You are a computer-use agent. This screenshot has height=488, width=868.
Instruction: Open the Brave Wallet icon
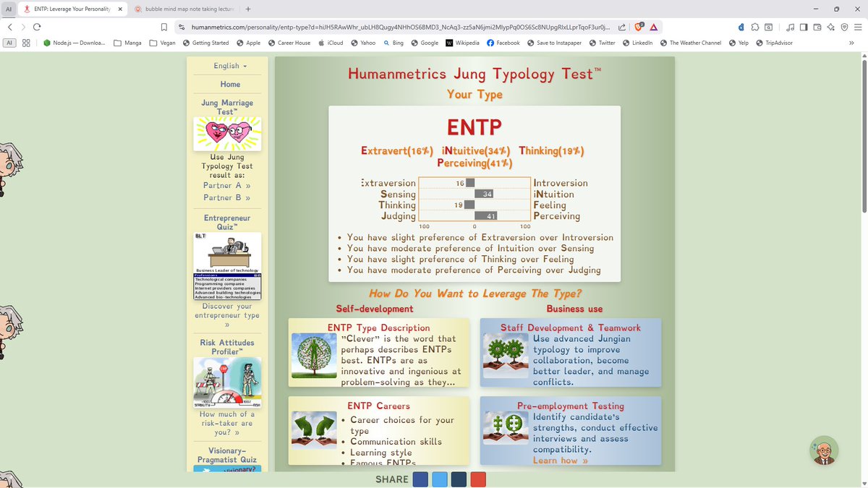817,27
